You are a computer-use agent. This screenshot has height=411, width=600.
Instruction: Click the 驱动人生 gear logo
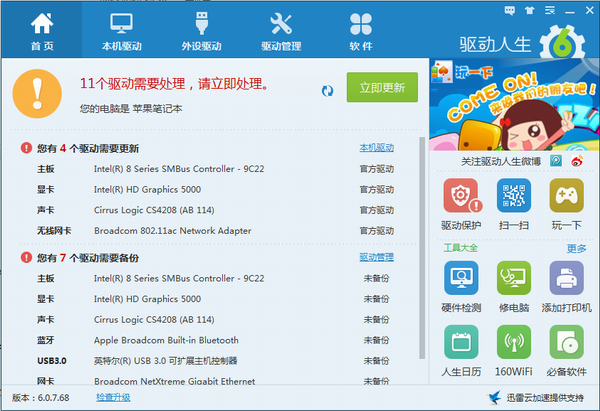coord(562,44)
